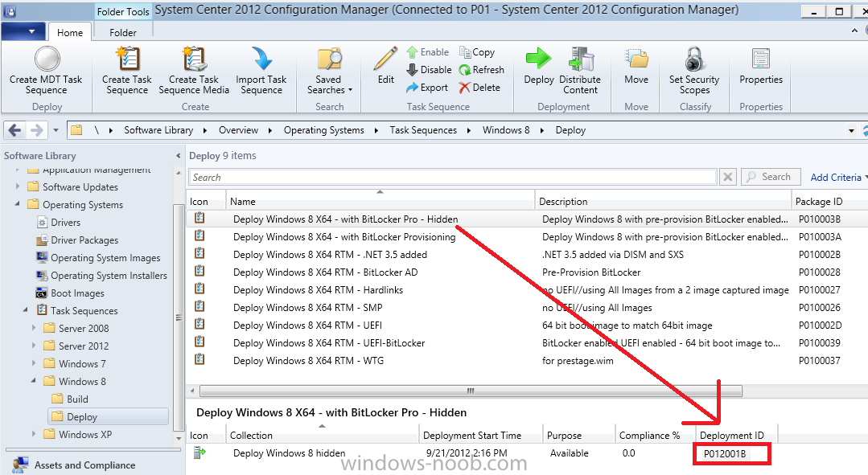
Task: Click icon of the WTG sequence row
Action: (200, 359)
